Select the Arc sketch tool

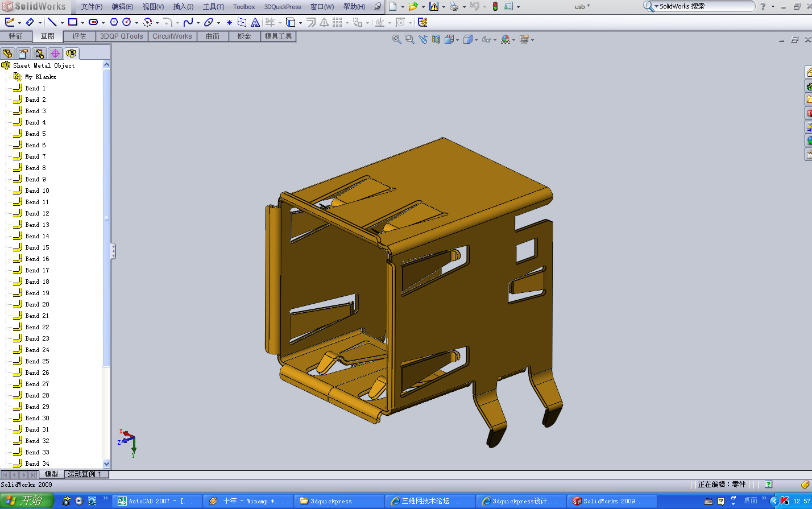(x=147, y=22)
